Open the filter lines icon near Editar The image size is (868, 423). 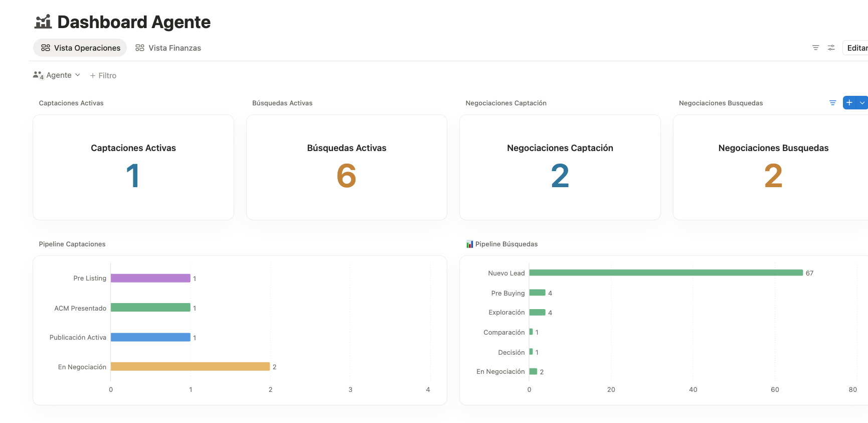[x=815, y=48]
